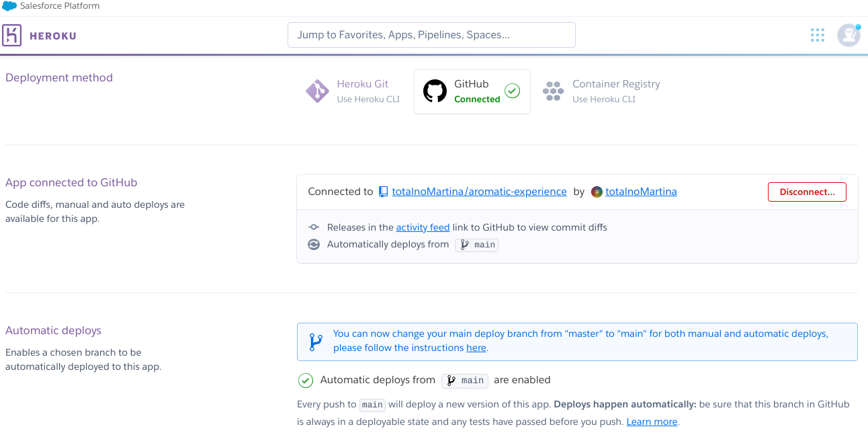The image size is (868, 437).
Task: Focus the Jump to Favorites search box
Action: tap(431, 35)
